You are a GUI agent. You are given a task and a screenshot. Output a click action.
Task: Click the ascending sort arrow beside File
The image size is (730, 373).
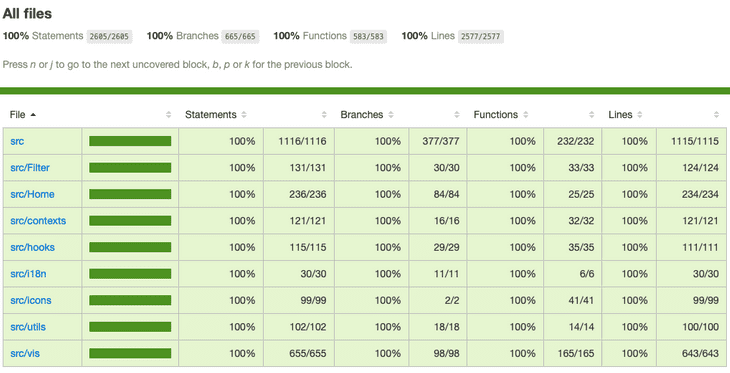[x=33, y=115]
